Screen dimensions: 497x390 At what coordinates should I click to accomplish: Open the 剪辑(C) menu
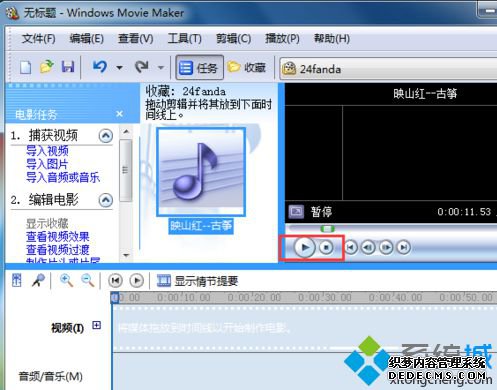[233, 39]
